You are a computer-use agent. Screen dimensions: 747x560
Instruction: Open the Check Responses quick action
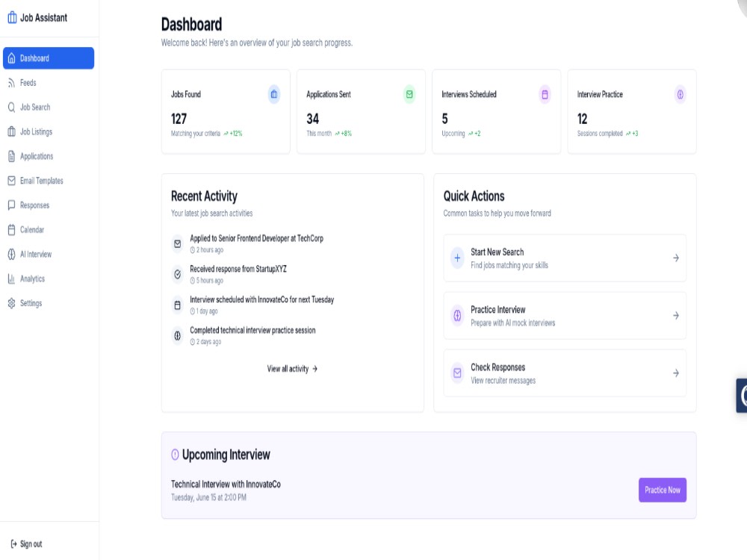[565, 373]
